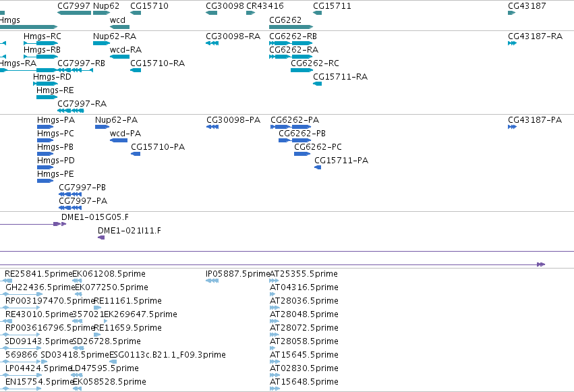The width and height of the screenshot is (574, 392).
Task: Click the CG7997 gene feature
Action: (74, 13)
